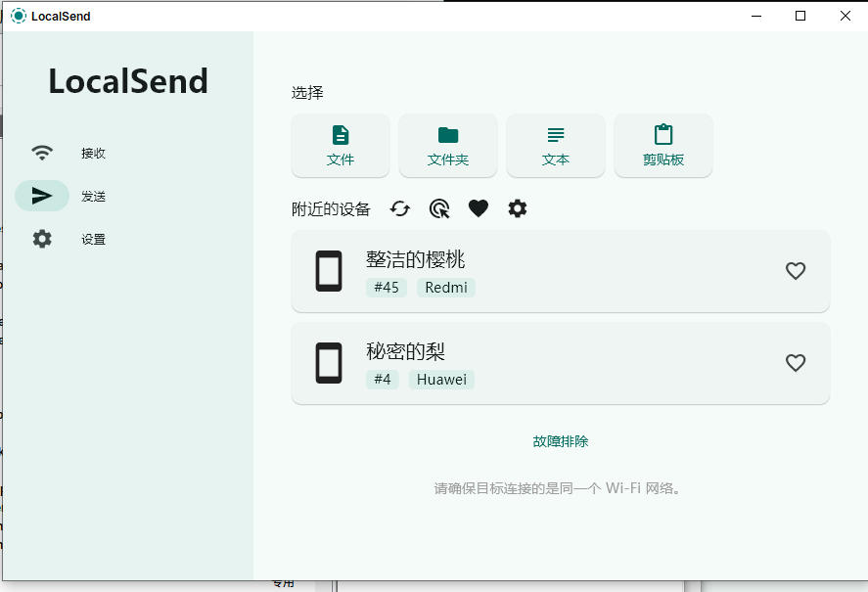Viewport: 868px width, 592px height.
Task: Open manual address targeting icon
Action: pos(439,208)
